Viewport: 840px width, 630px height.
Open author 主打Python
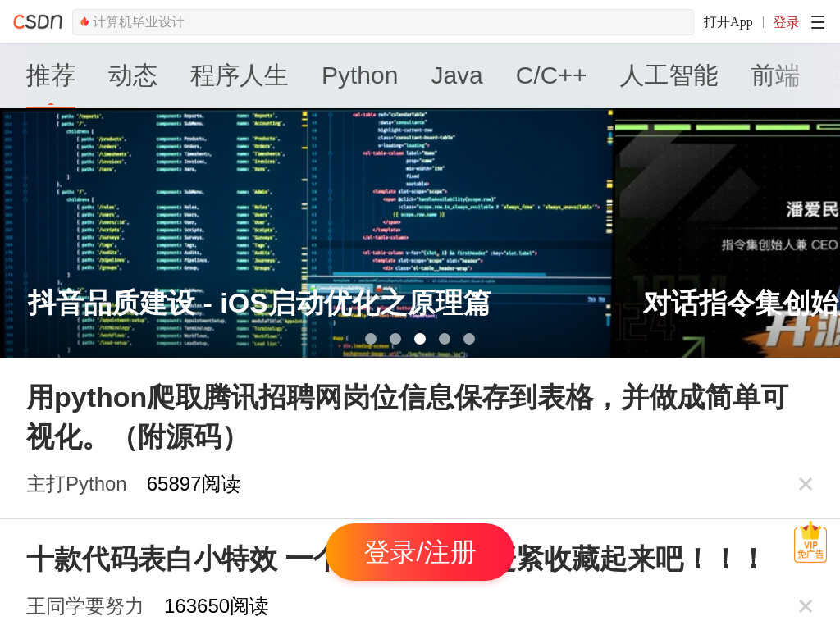coord(76,484)
